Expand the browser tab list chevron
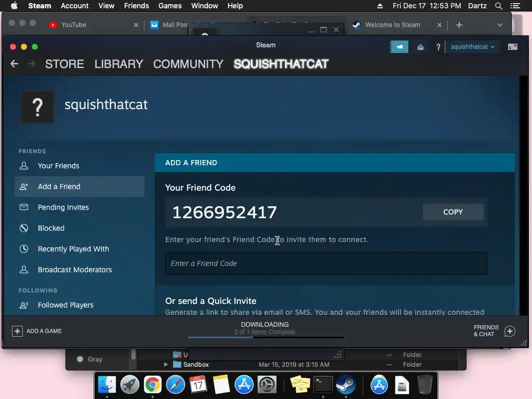 point(499,25)
